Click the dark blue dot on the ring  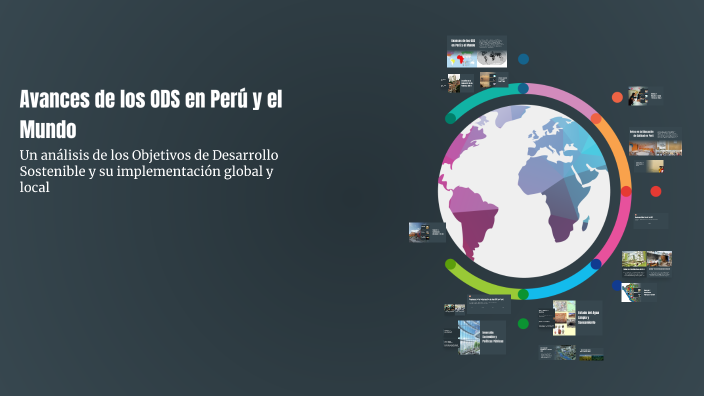[596, 264]
